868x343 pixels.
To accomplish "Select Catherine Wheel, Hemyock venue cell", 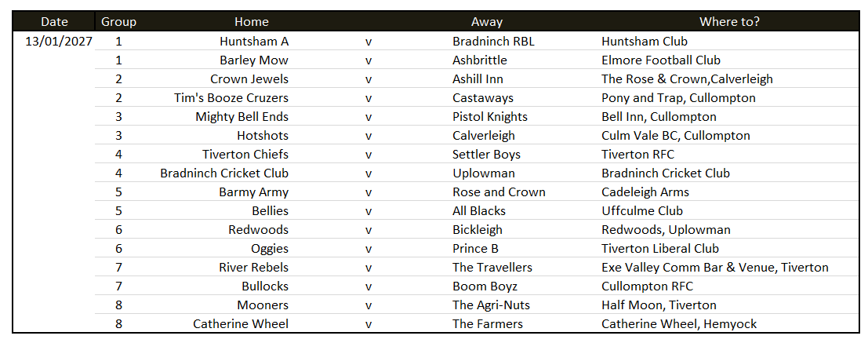I will pos(679,323).
